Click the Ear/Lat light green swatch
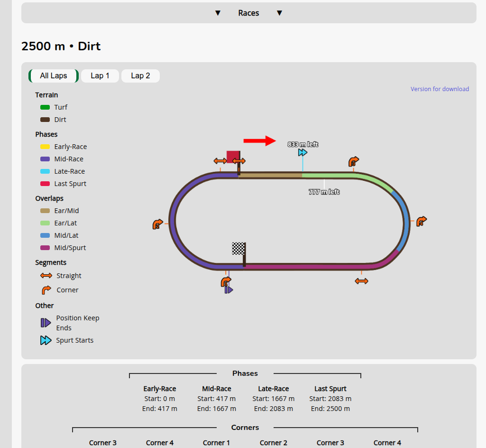The width and height of the screenshot is (486, 448). [45, 223]
